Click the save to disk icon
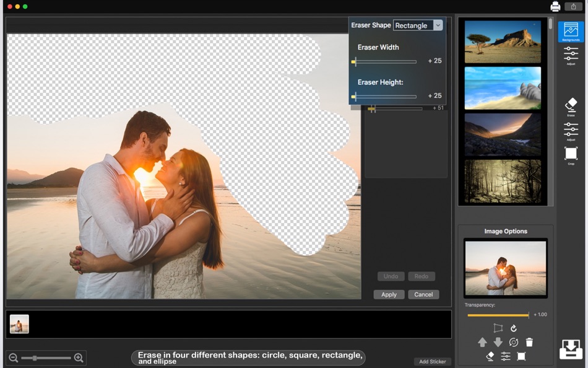Screen dimensions: 588x368 [x=571, y=349]
